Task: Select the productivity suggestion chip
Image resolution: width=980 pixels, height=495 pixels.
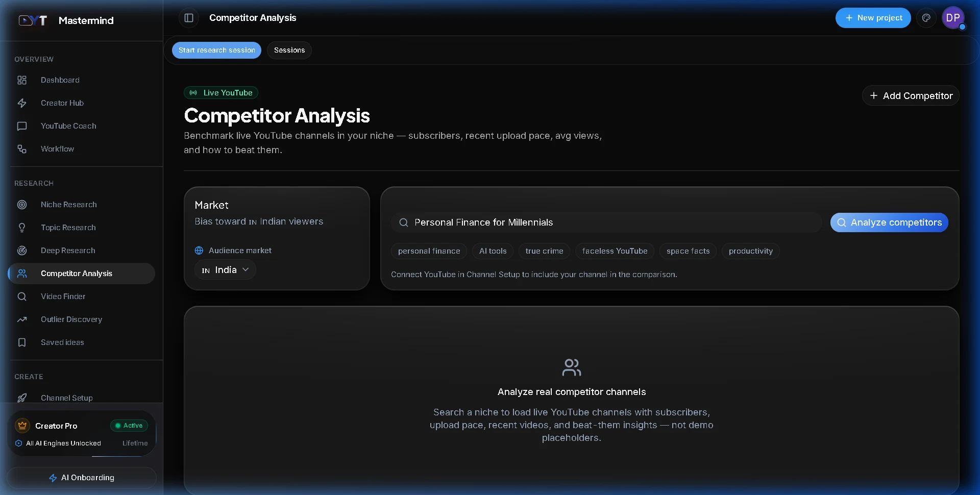Action: point(751,251)
